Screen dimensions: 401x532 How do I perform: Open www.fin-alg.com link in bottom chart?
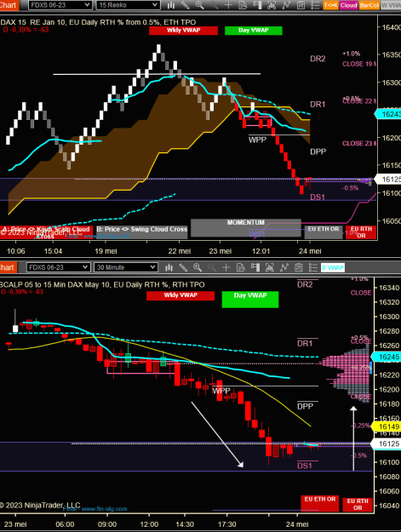tap(104, 509)
